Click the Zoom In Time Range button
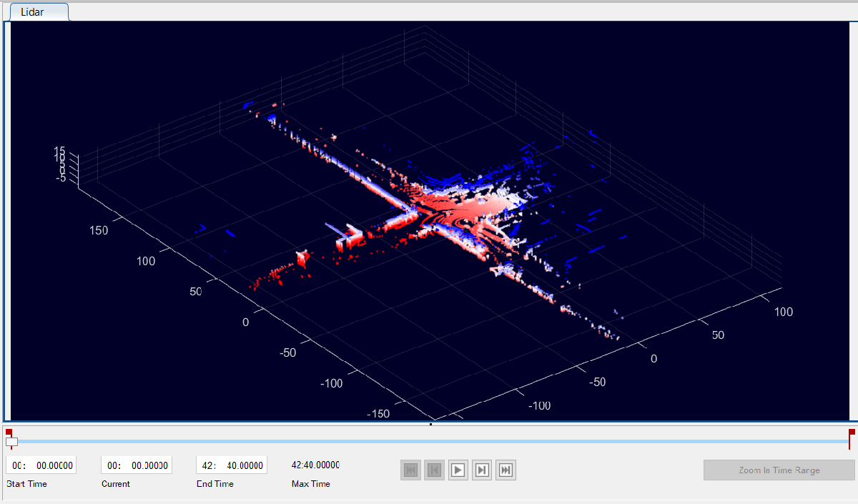Image resolution: width=858 pixels, height=504 pixels. (x=779, y=470)
